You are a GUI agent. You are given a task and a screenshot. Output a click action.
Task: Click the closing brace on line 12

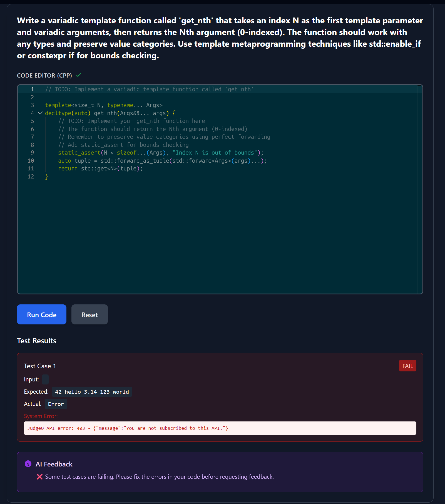pyautogui.click(x=47, y=177)
